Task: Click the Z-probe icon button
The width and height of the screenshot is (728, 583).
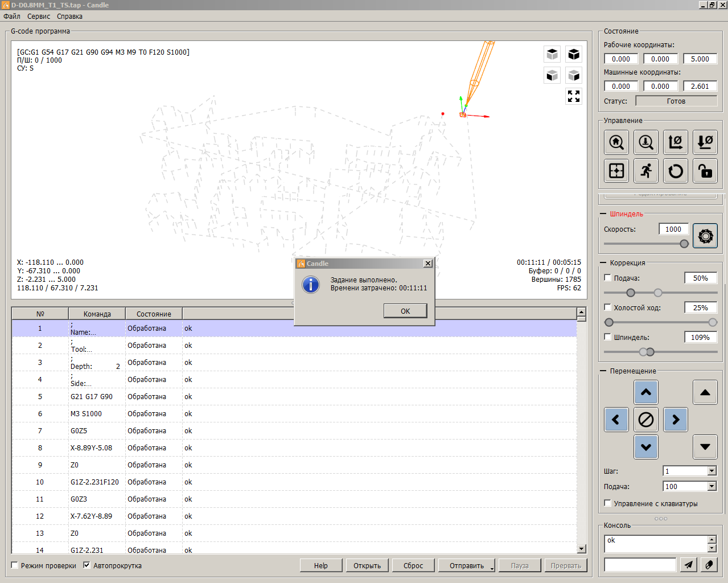Action: tap(646, 142)
